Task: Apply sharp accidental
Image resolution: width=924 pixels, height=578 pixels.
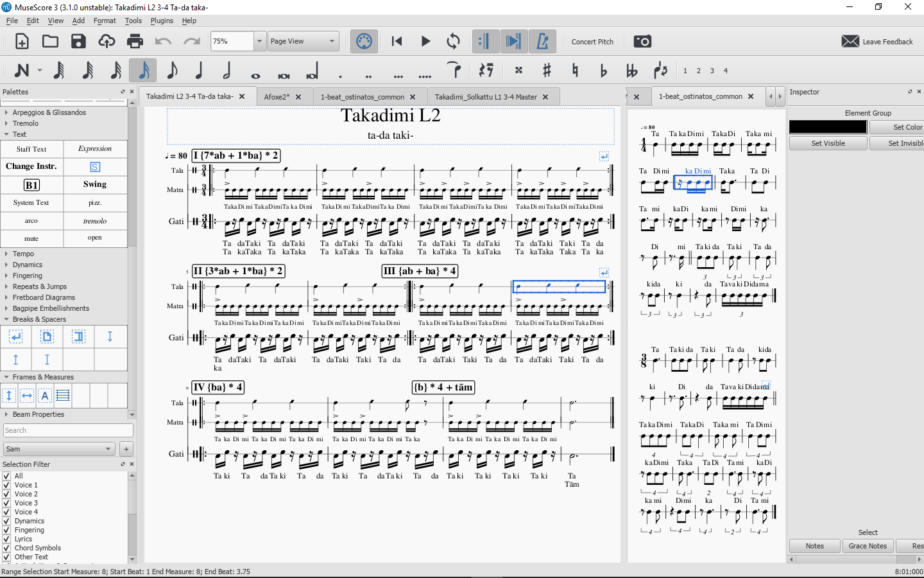Action: pyautogui.click(x=547, y=70)
